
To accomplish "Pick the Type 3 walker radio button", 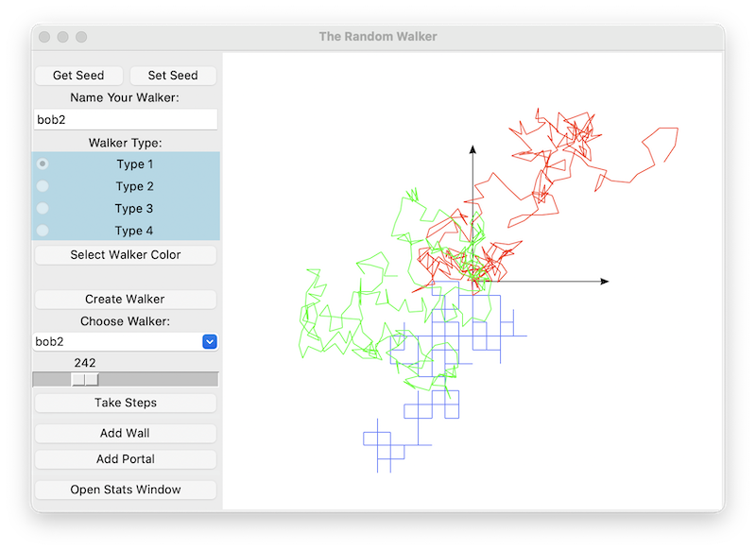I will coord(43,208).
